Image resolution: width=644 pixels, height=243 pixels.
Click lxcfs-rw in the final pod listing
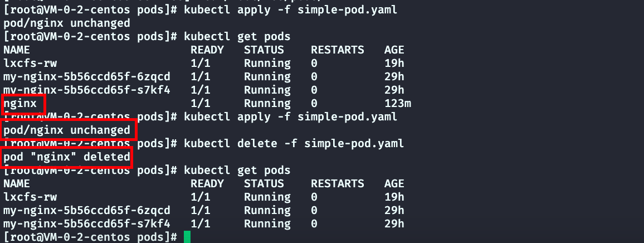tap(30, 197)
